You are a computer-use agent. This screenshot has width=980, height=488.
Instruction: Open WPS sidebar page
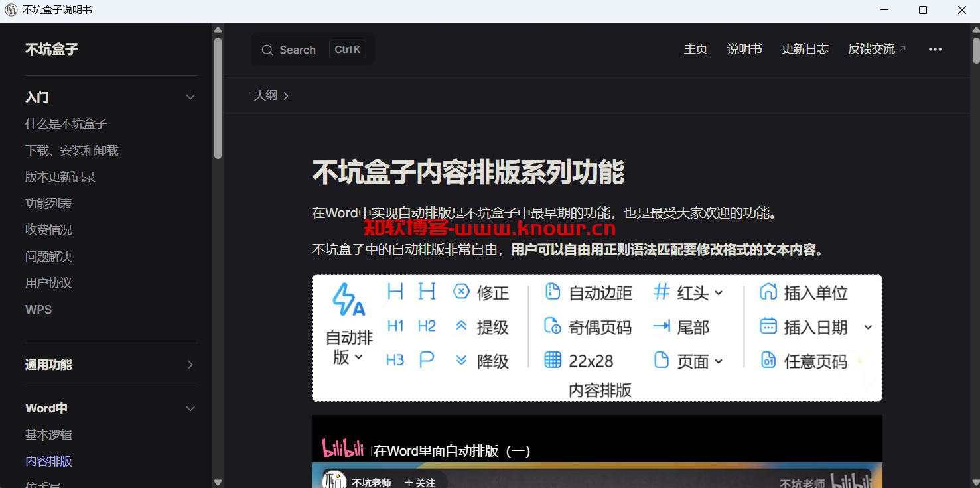(x=38, y=310)
